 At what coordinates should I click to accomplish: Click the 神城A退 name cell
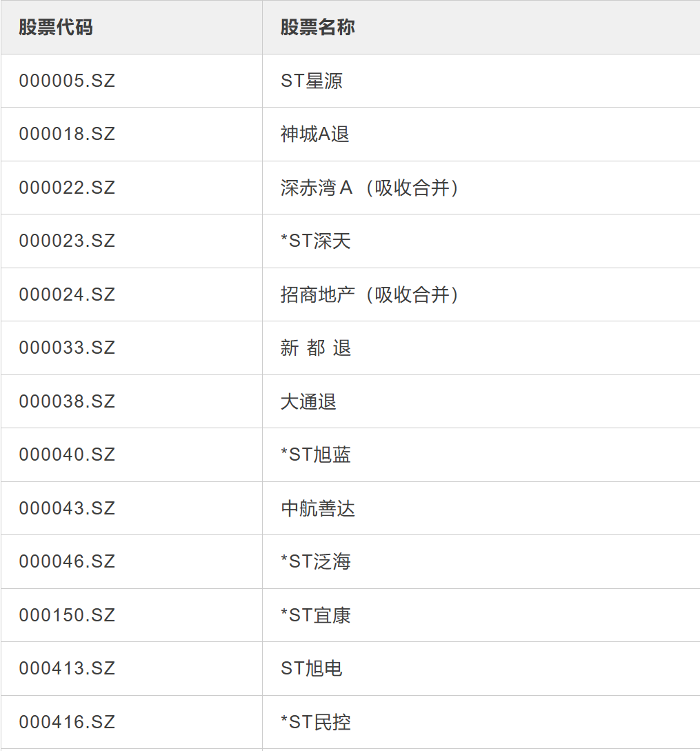coord(315,134)
